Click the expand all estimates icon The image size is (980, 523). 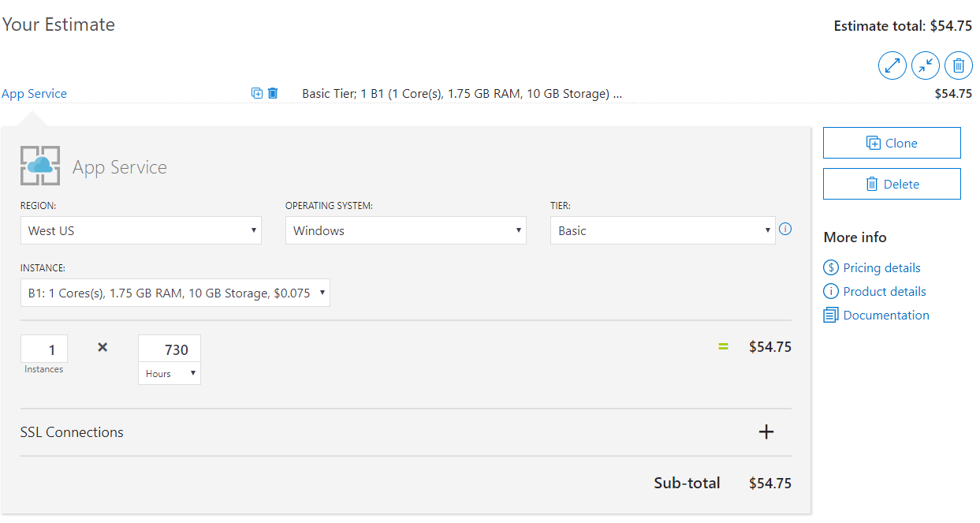(892, 65)
